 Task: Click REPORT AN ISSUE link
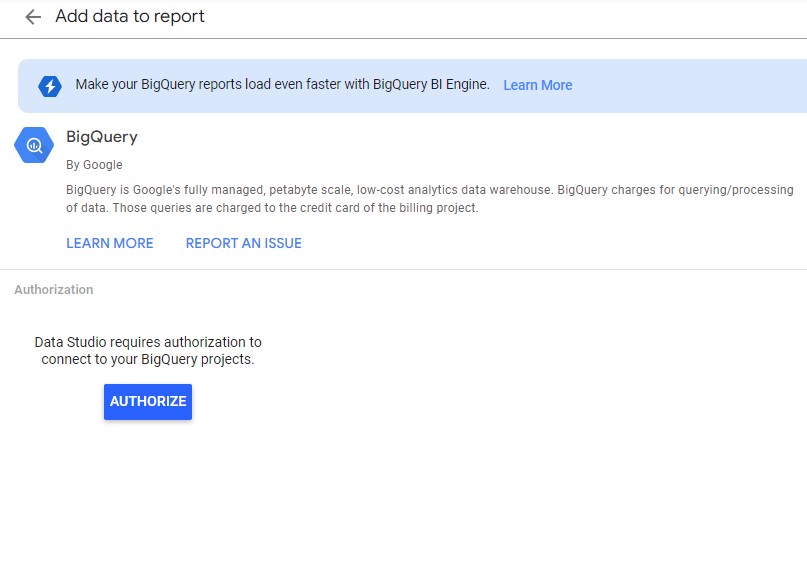[x=243, y=243]
